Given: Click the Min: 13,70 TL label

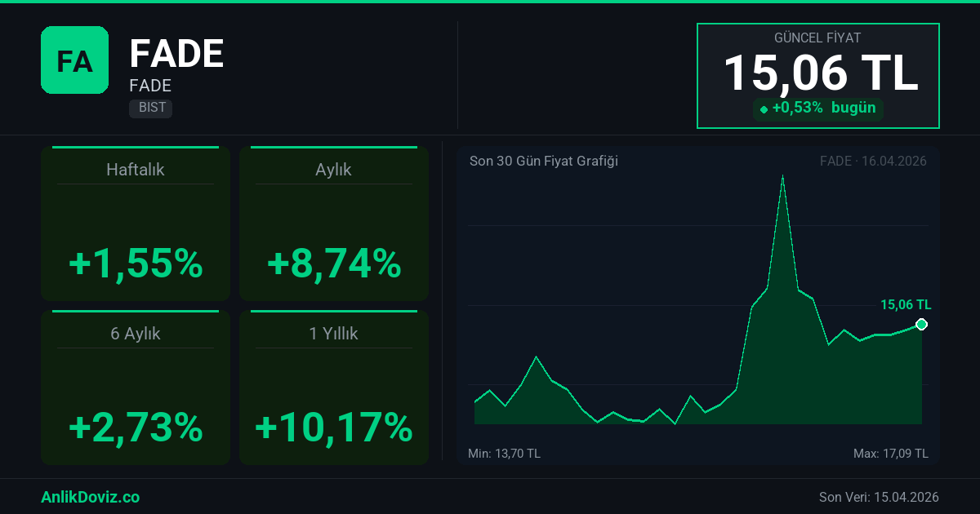Looking at the screenshot, I should tap(504, 454).
